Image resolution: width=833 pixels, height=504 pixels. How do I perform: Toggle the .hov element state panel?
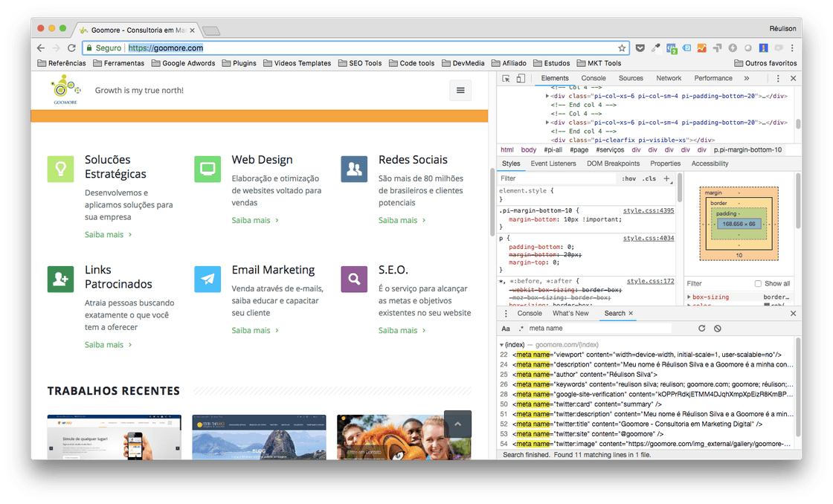(629, 178)
